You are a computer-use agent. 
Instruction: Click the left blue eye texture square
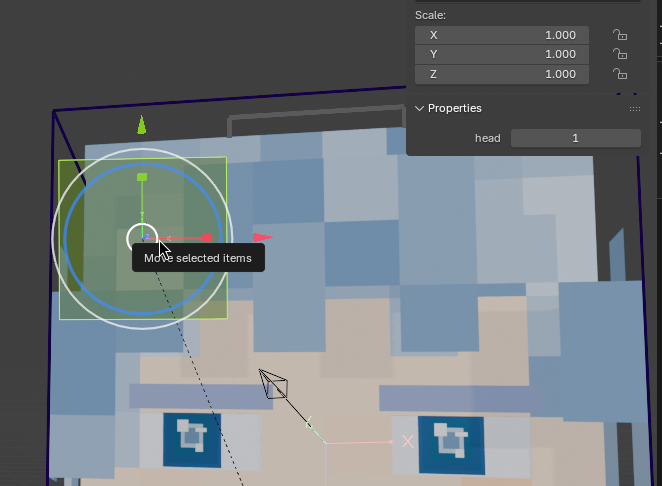(x=192, y=440)
